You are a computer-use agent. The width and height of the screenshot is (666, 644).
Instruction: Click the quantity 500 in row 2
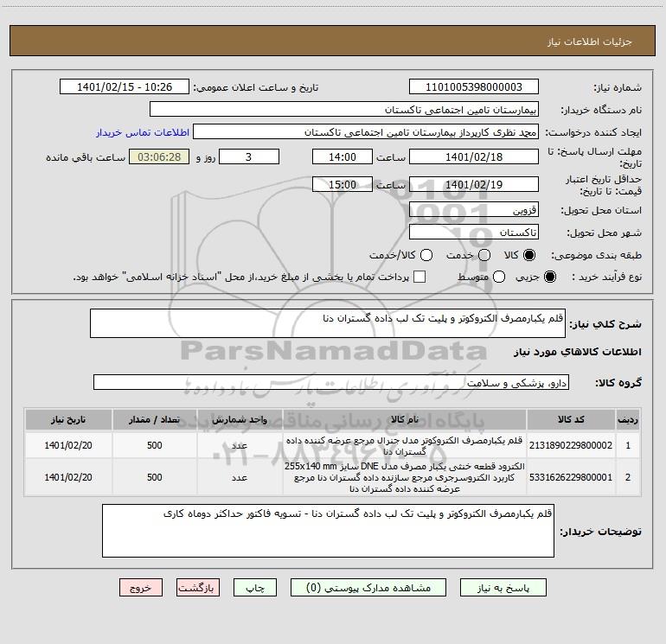click(155, 477)
